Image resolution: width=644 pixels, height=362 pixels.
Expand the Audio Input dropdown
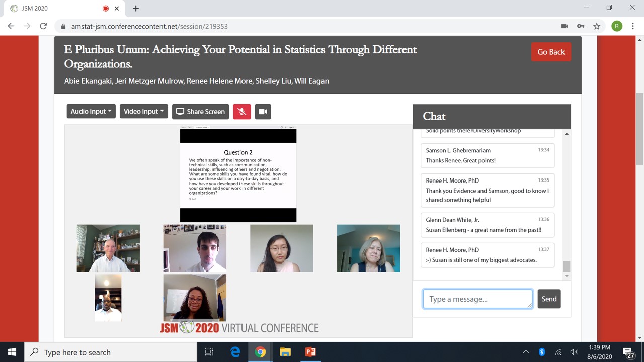pos(91,112)
